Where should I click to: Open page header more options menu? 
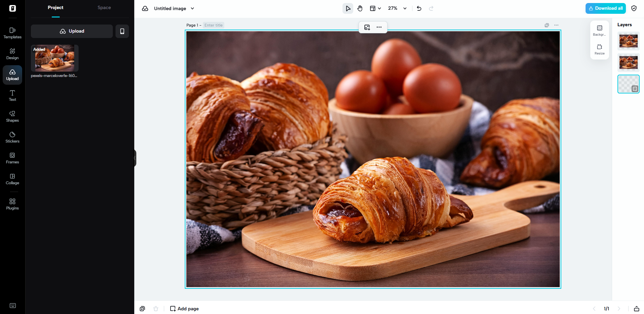[556, 25]
